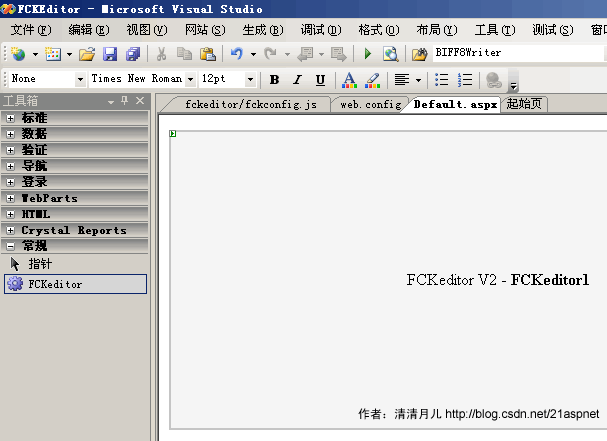
Task: Toggle Italic formatting
Action: 297,80
